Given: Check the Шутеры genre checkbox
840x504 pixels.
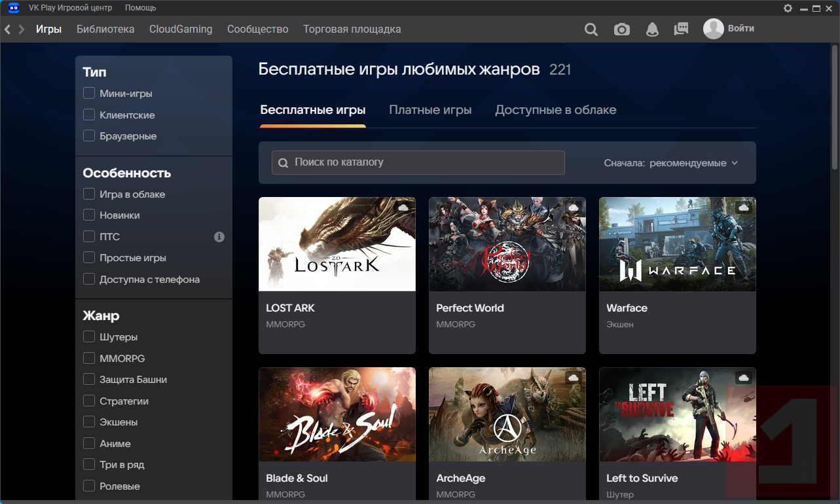Looking at the screenshot, I should tap(89, 337).
